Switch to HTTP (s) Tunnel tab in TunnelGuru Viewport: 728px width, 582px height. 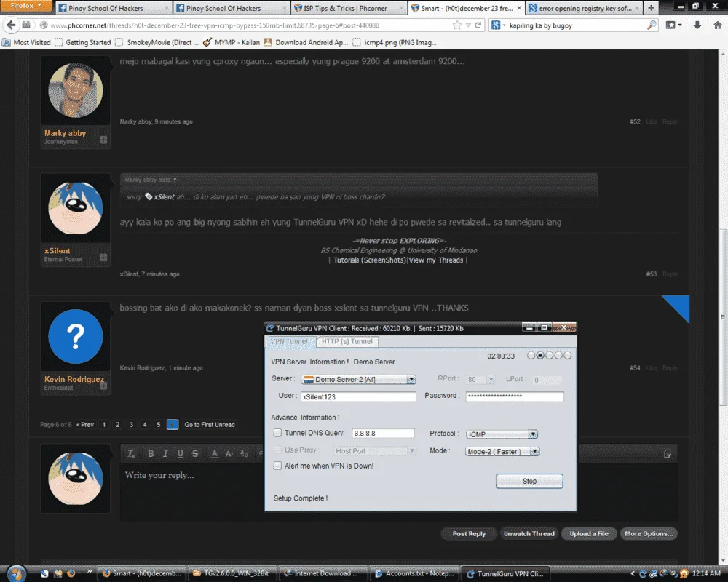coord(347,342)
